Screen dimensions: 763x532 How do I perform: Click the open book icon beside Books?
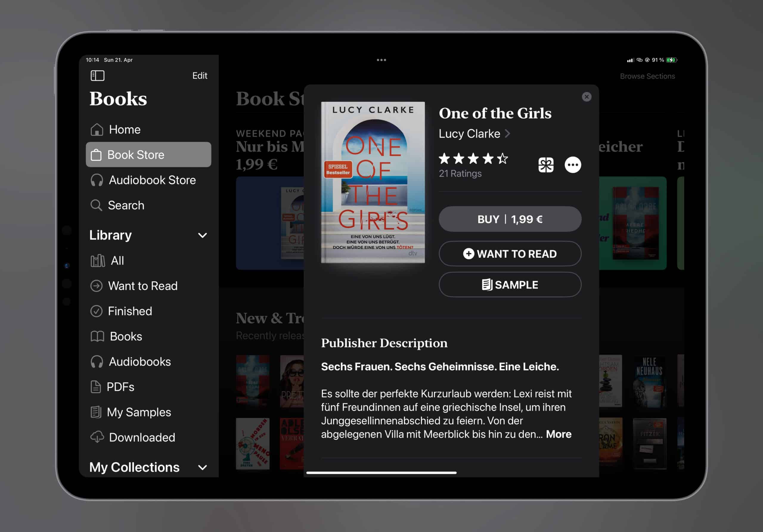point(97,336)
